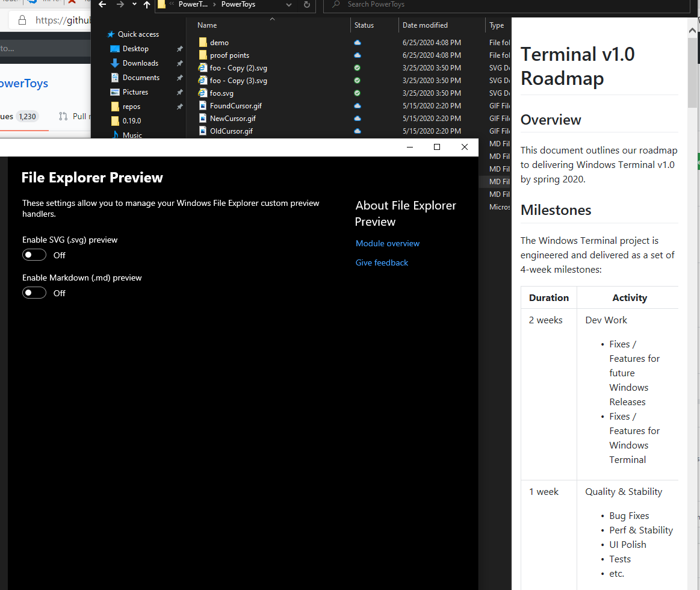Sort files by Type column
700x590 pixels.
tap(497, 25)
